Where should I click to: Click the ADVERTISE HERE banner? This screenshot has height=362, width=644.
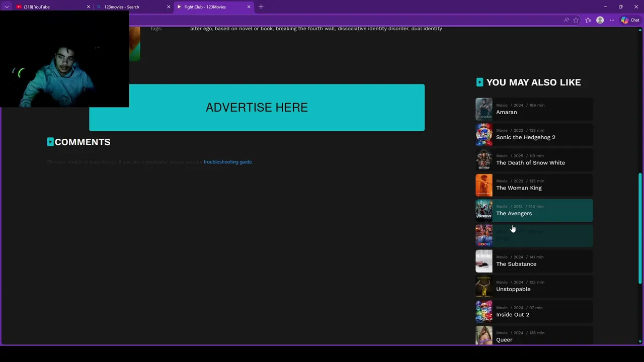pyautogui.click(x=257, y=108)
